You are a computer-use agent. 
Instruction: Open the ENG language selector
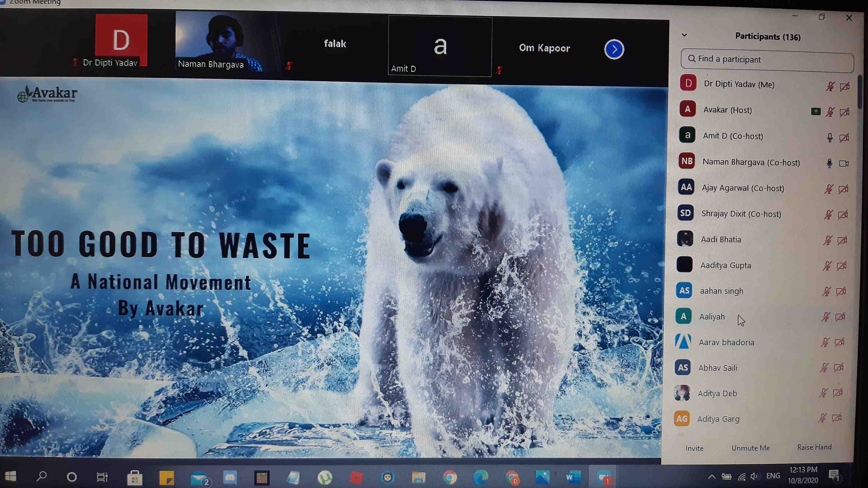point(773,476)
